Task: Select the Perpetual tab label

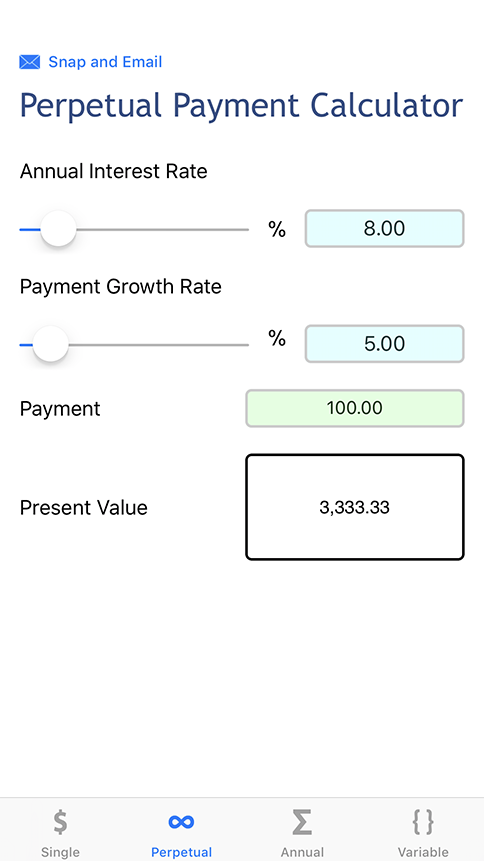Action: pos(181,852)
